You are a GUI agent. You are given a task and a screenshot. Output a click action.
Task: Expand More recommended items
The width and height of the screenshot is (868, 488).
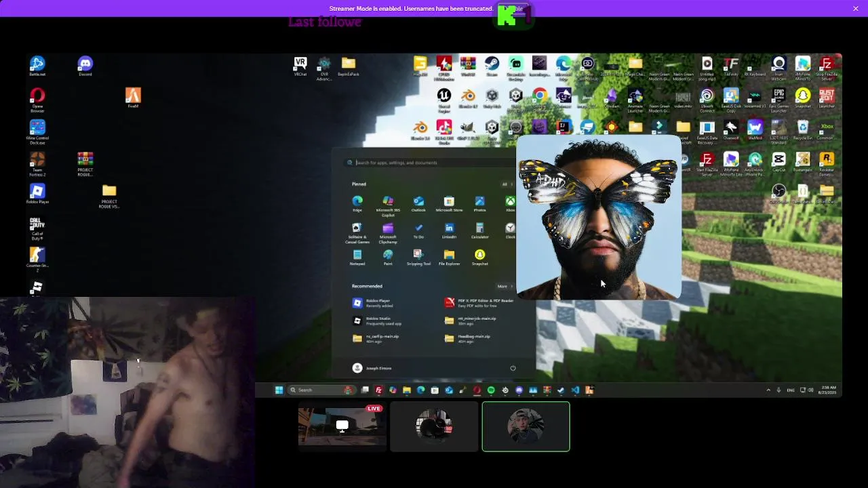(505, 286)
